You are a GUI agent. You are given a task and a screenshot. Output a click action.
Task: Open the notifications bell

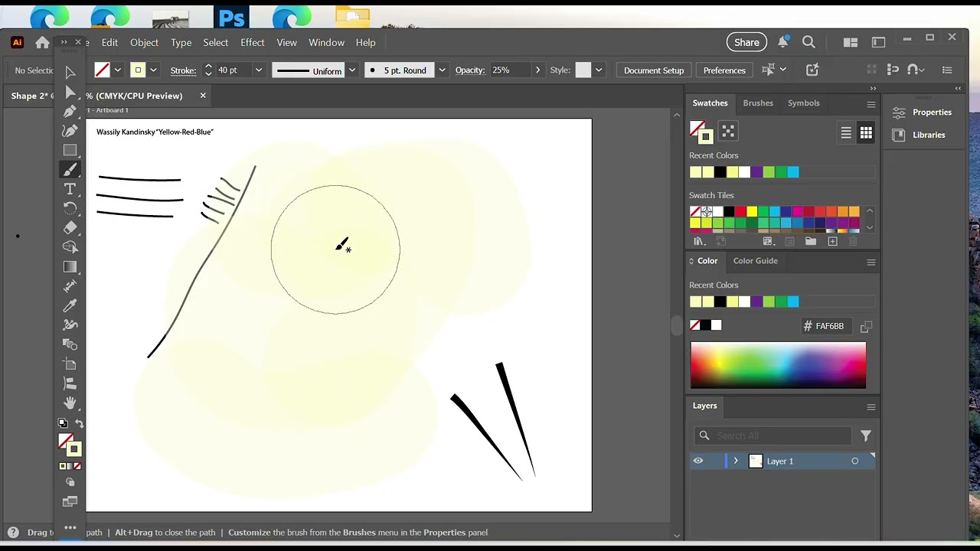[782, 42]
